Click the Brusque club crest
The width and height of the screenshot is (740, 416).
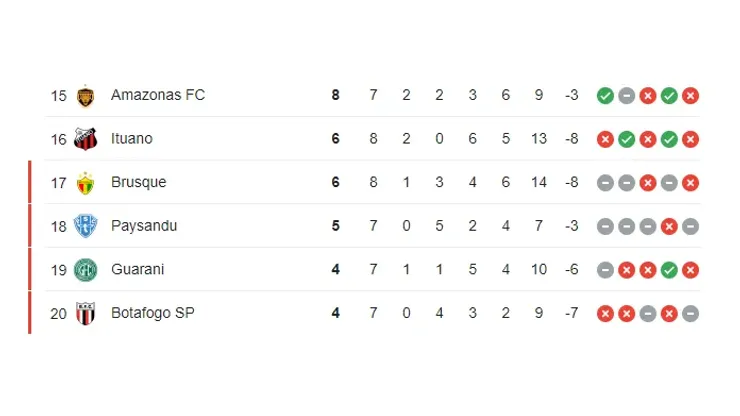[85, 183]
